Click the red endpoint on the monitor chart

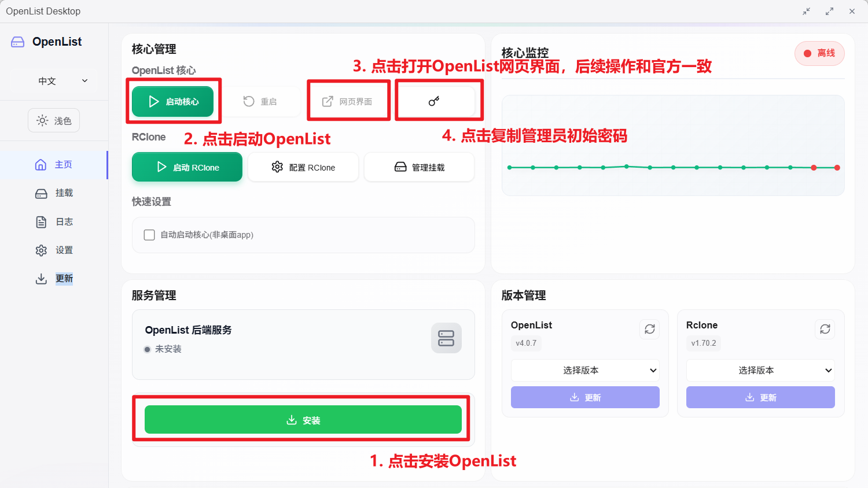[837, 168]
